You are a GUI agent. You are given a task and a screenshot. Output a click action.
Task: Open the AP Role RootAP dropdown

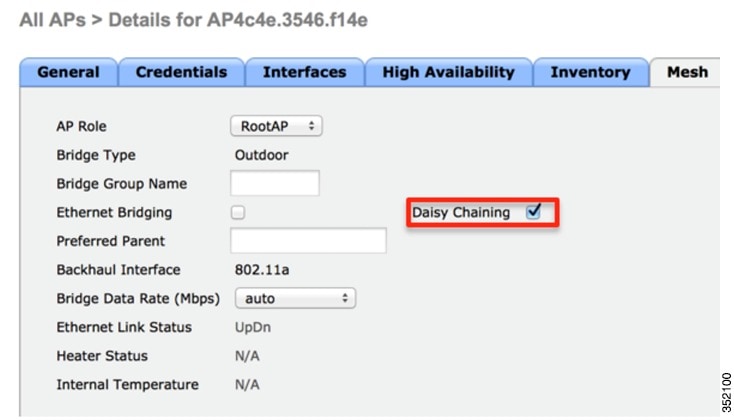tap(276, 126)
